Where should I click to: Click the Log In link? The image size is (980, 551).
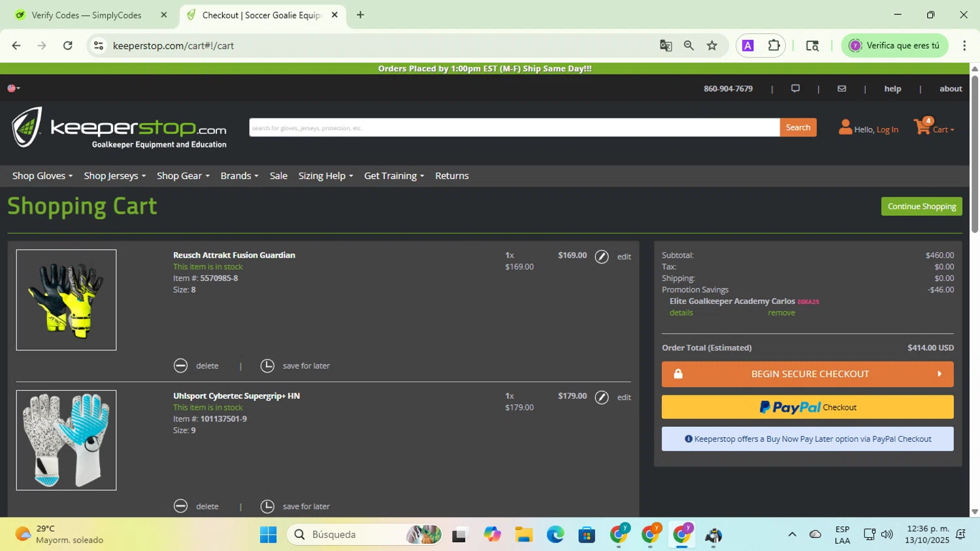point(887,129)
